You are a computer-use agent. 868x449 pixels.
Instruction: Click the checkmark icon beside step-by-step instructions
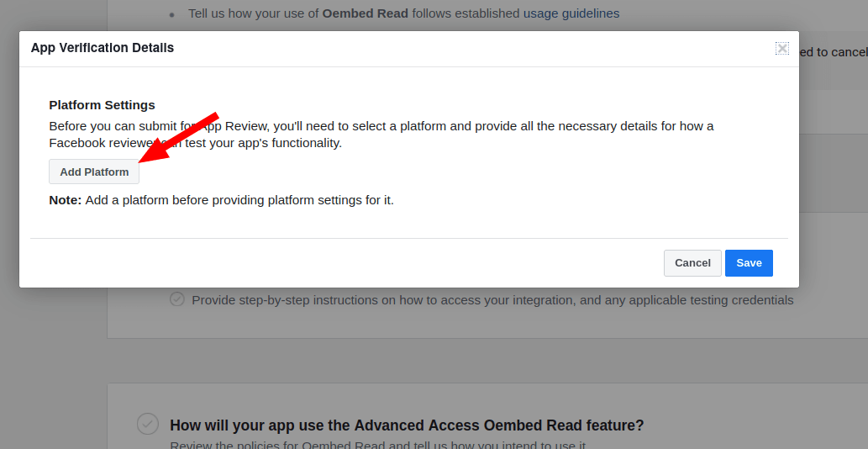point(177,299)
